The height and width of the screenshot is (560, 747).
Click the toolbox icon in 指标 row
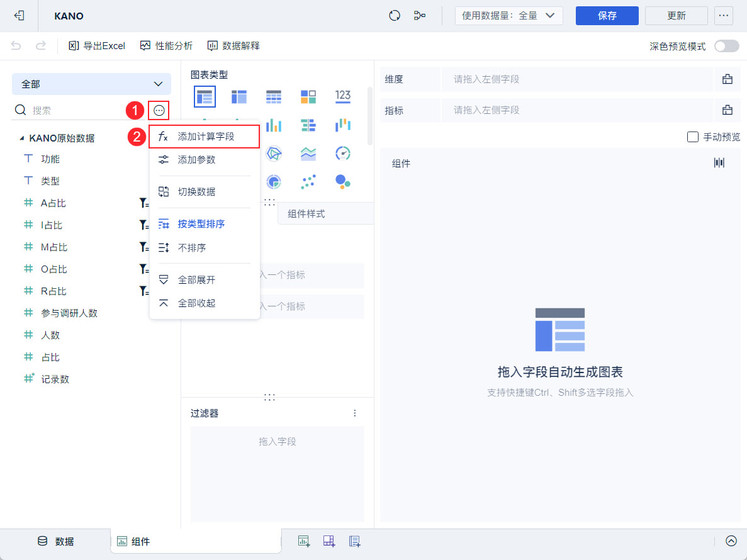(x=727, y=110)
